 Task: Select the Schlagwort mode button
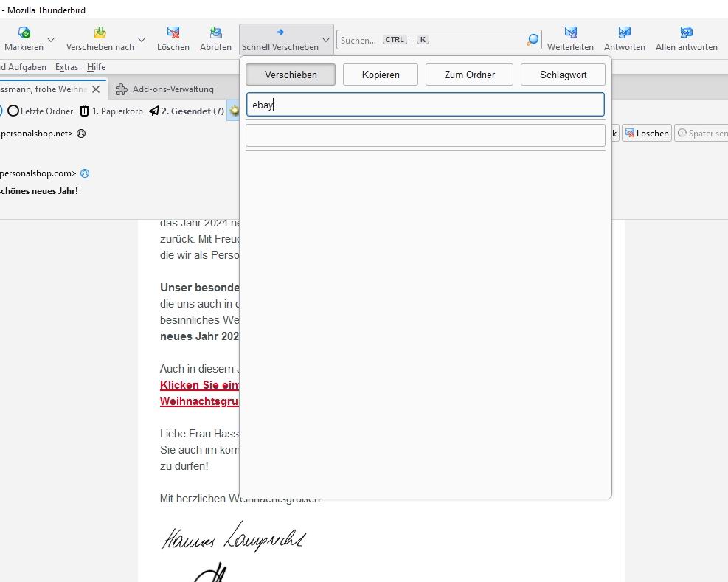564,75
